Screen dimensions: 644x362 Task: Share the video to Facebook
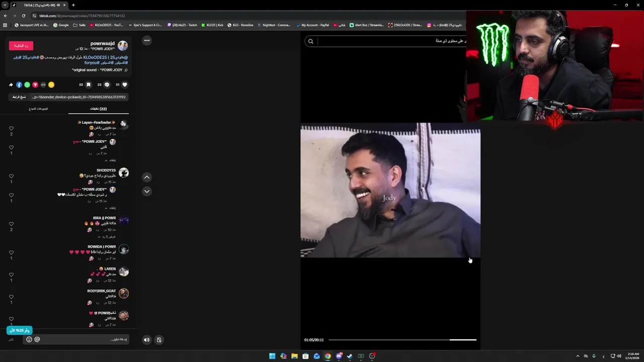(x=19, y=84)
